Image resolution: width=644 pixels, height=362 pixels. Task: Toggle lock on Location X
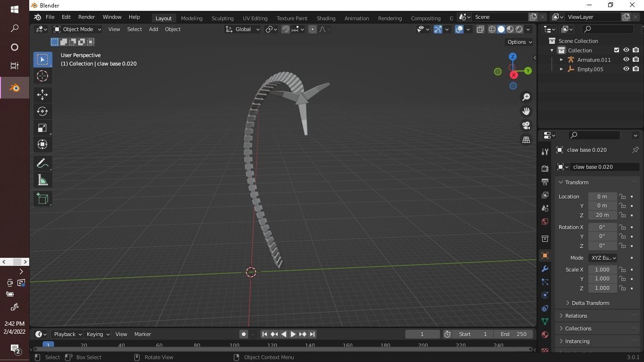pyautogui.click(x=622, y=197)
